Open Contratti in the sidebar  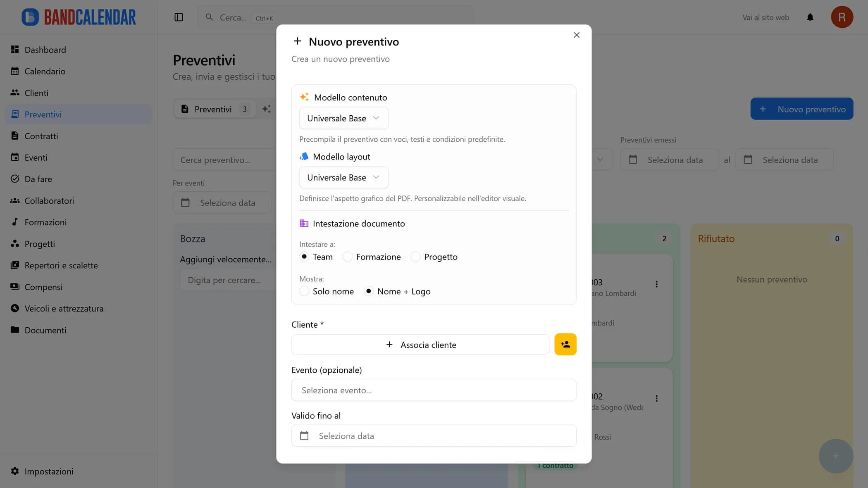[79, 136]
